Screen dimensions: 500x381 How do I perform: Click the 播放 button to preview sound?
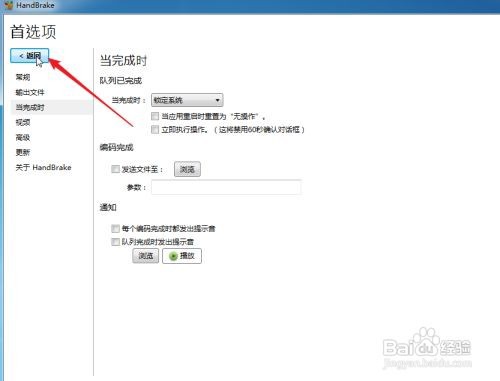coord(182,256)
